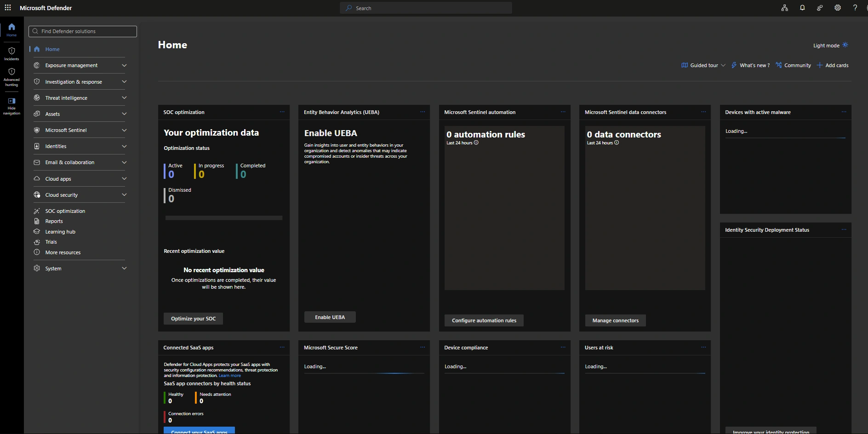Open Microsoft Sentinel automation card options menu
This screenshot has width=868, height=434.
(563, 112)
